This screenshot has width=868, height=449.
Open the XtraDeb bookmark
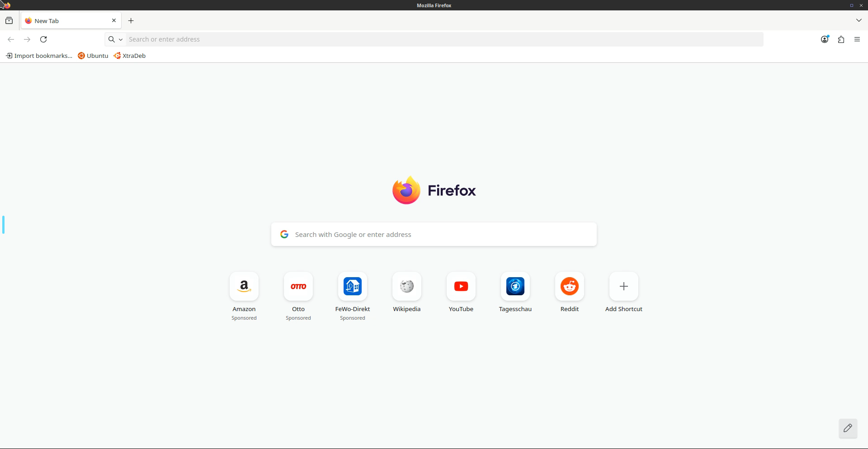[130, 56]
